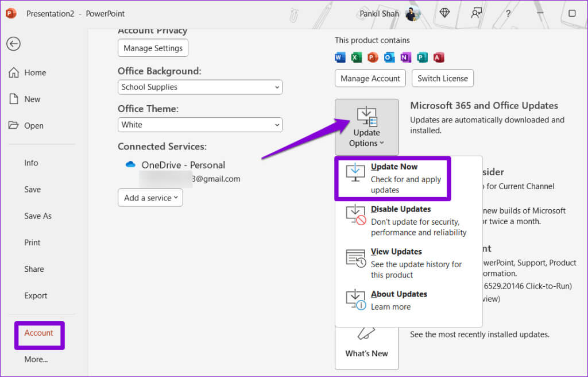Click the feedback person icon in title bar

pyautogui.click(x=476, y=14)
